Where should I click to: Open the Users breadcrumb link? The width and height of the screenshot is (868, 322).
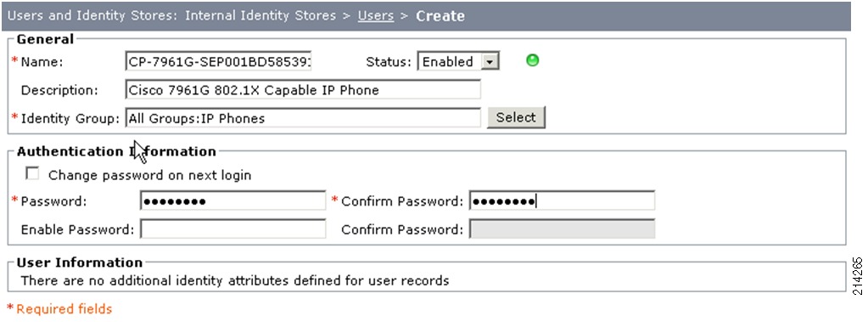(x=376, y=15)
